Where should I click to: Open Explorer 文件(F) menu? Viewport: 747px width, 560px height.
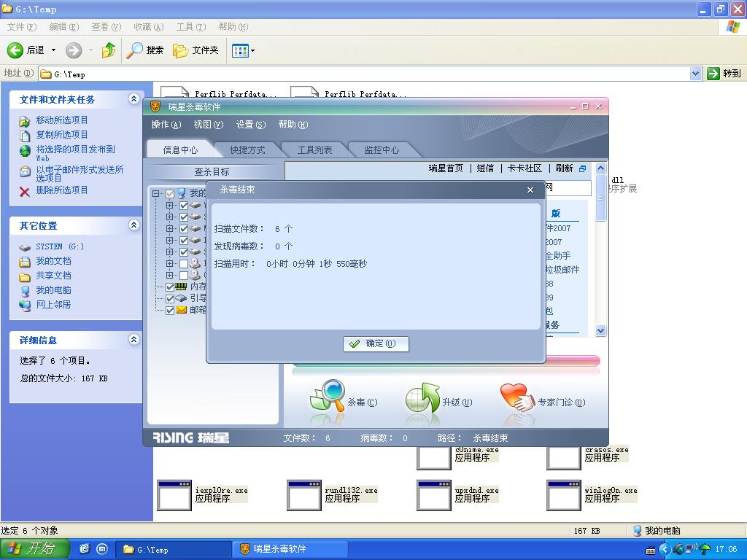click(21, 27)
